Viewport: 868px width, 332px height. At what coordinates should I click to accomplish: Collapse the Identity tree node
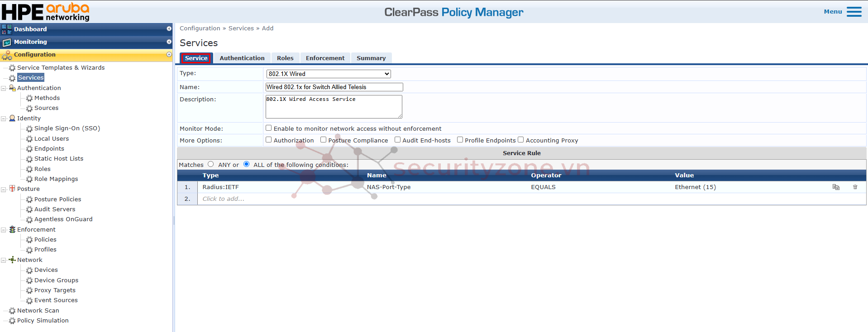(4, 119)
